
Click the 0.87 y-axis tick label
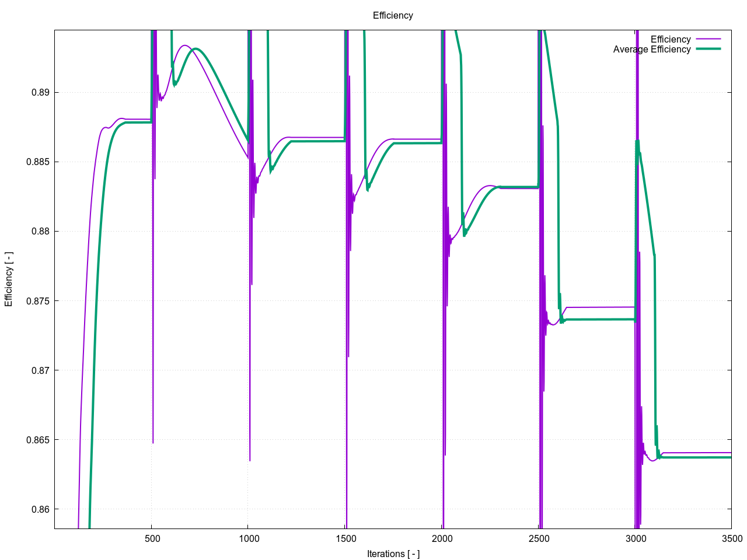(x=41, y=370)
